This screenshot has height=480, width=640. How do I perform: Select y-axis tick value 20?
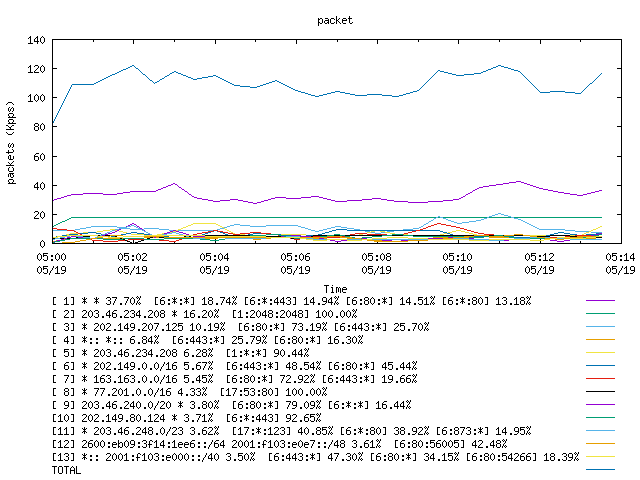coord(39,215)
